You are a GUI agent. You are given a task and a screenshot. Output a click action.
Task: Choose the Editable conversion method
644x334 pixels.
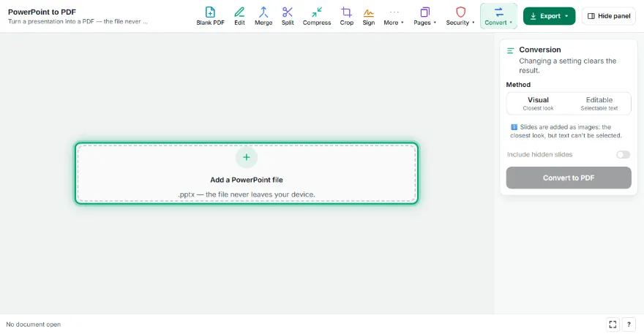coord(599,103)
